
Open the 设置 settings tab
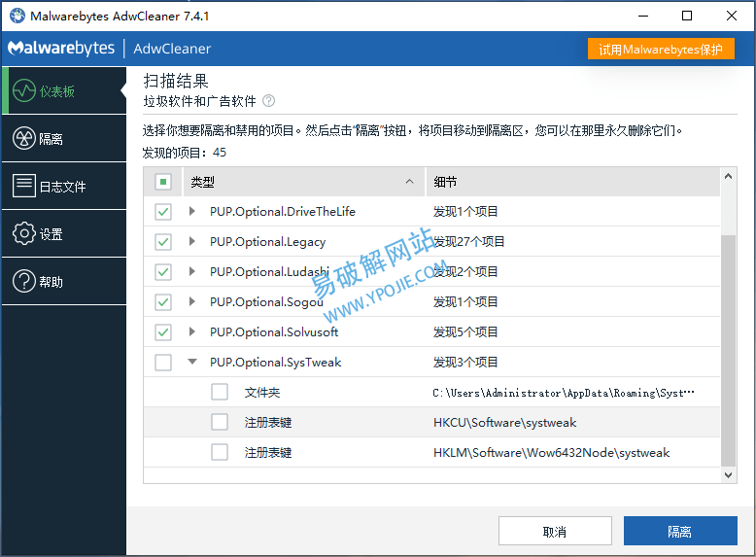tap(63, 233)
